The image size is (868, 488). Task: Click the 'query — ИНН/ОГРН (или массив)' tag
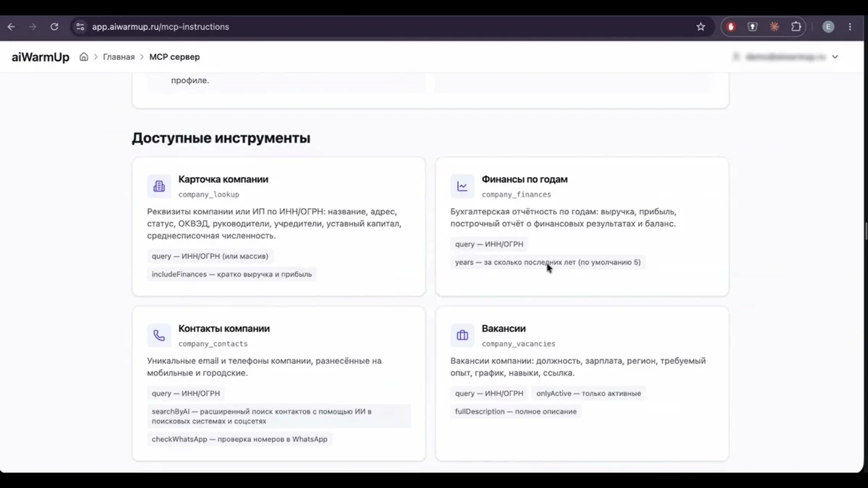click(x=210, y=256)
